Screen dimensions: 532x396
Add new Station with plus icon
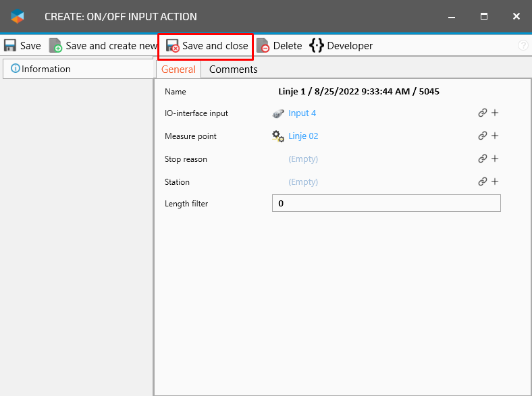(495, 182)
